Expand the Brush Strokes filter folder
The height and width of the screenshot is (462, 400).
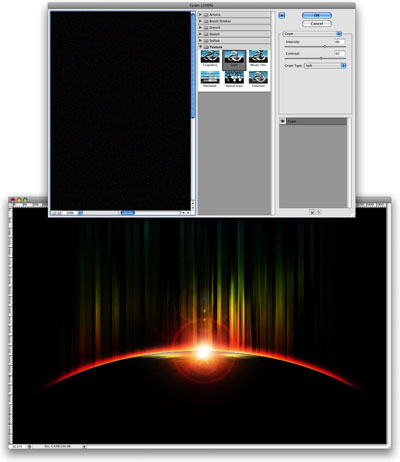click(200, 21)
